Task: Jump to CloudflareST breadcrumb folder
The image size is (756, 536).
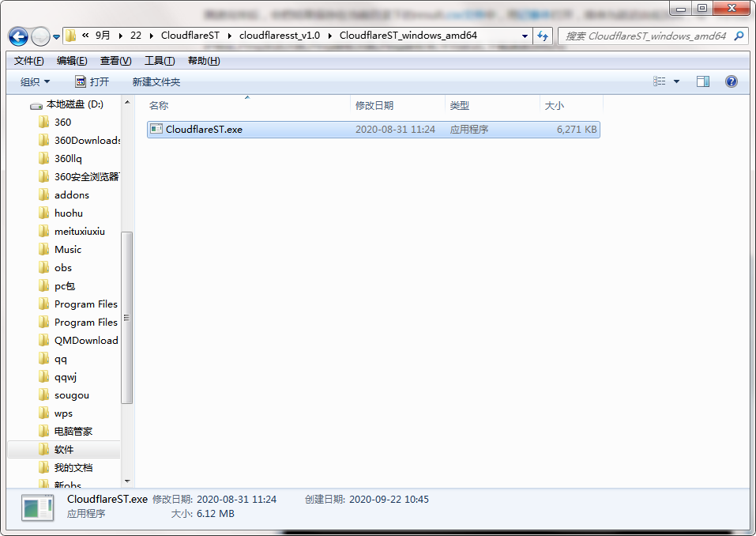Action: click(x=190, y=36)
